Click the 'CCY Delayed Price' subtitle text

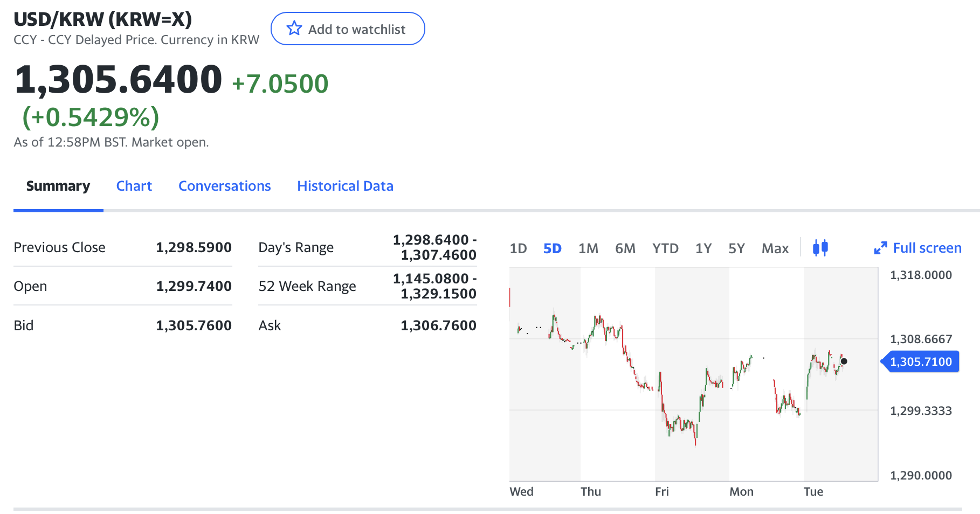point(136,40)
